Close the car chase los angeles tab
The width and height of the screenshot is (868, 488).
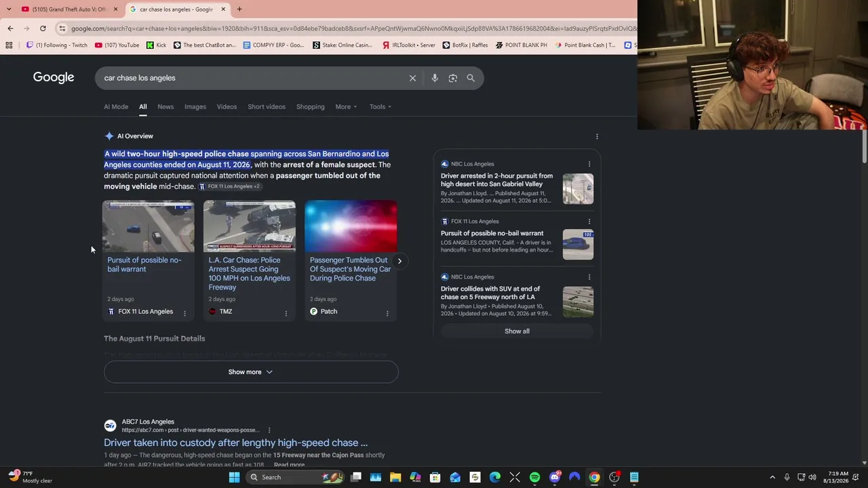(x=223, y=9)
